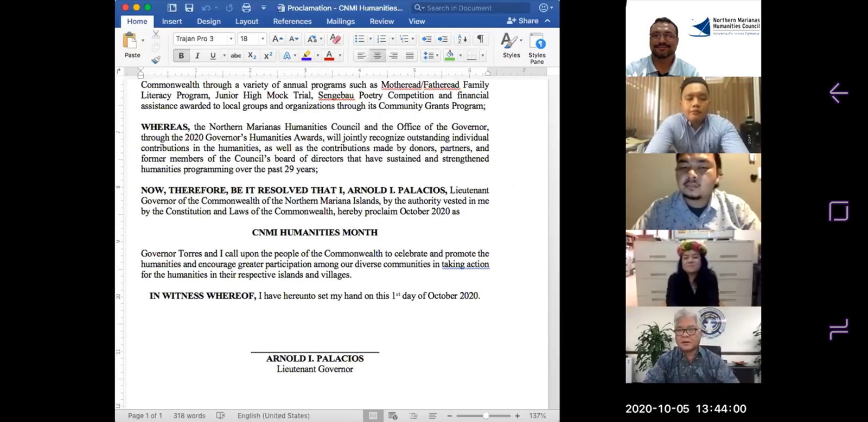Viewport: 868px width, 422px height.
Task: Click the Format Painter brush icon
Action: click(156, 60)
